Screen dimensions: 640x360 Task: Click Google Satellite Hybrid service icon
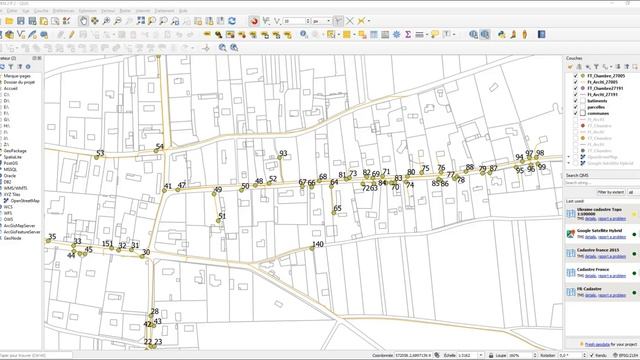571,234
